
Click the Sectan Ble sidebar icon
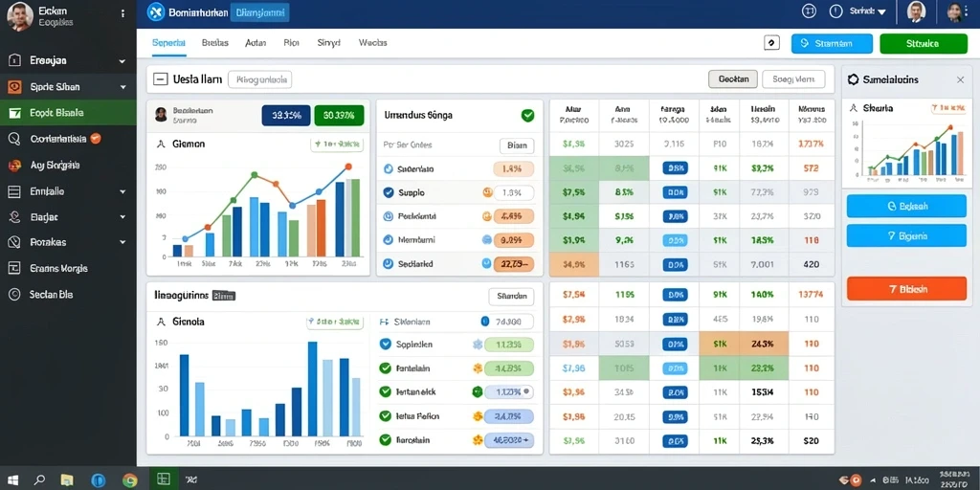click(14, 294)
